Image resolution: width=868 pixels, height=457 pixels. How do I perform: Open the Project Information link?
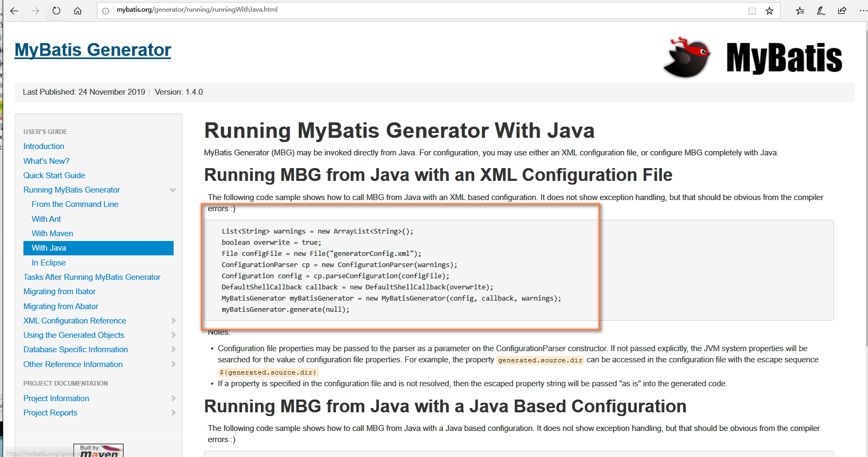tap(56, 398)
